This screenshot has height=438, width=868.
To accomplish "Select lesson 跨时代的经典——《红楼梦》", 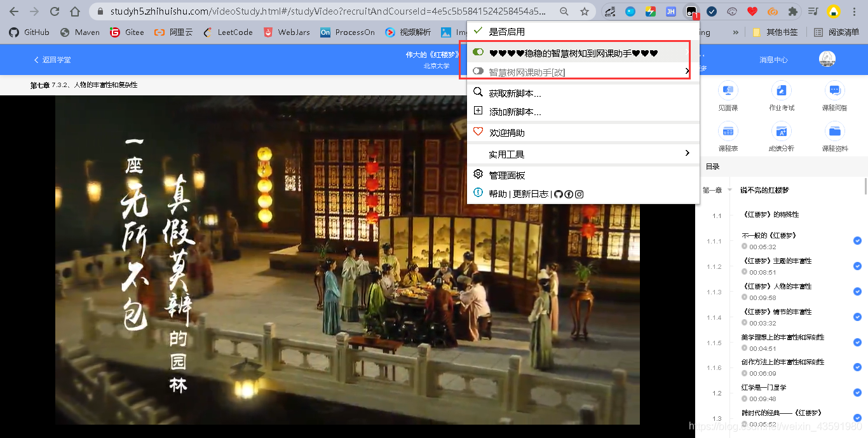I will 781,413.
